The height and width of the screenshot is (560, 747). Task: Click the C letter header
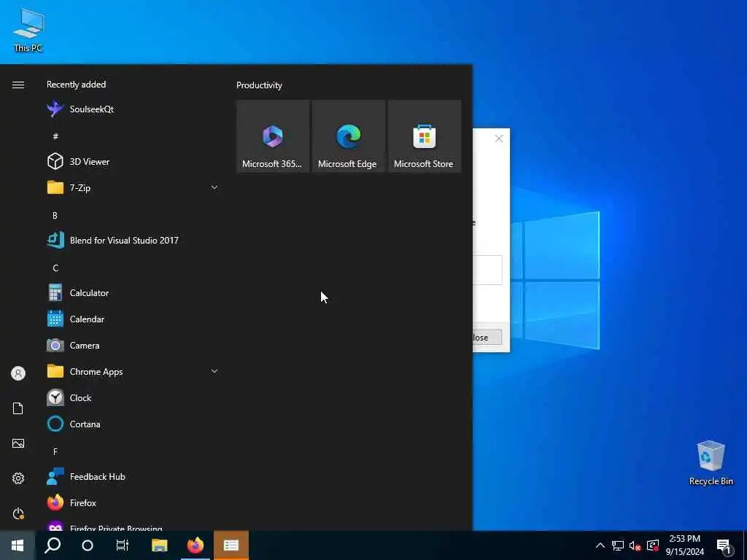(55, 268)
